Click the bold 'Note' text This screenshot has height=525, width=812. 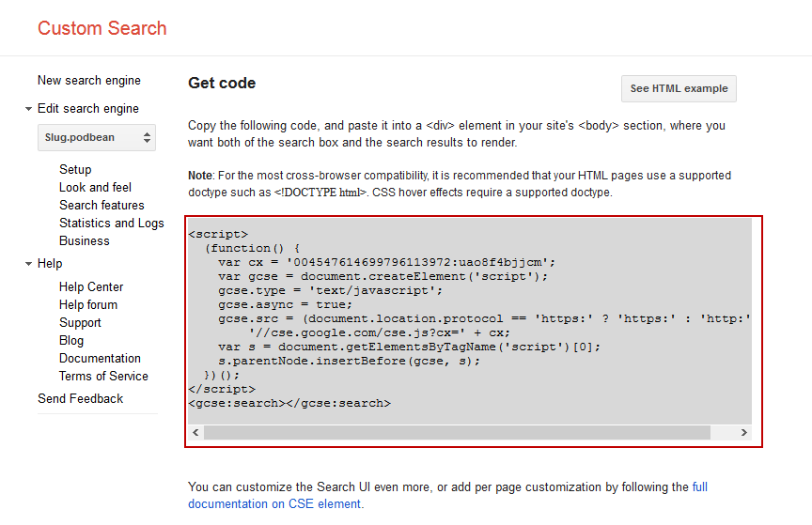point(200,176)
